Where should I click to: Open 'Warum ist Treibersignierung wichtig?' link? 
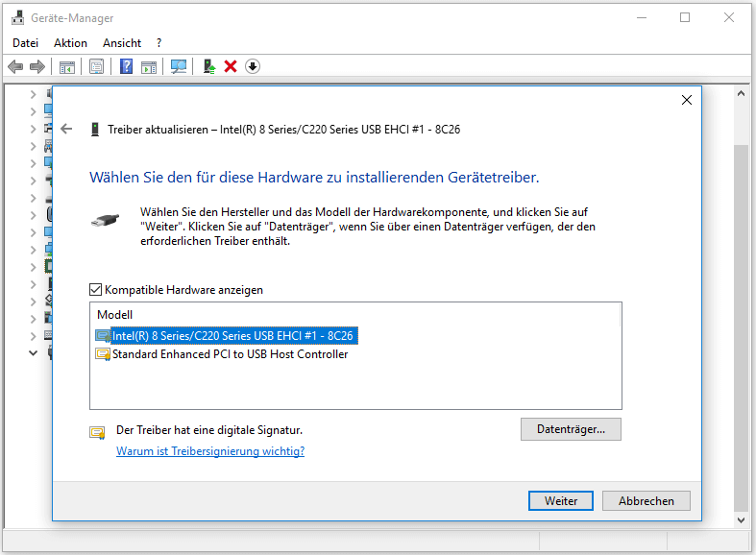click(210, 451)
